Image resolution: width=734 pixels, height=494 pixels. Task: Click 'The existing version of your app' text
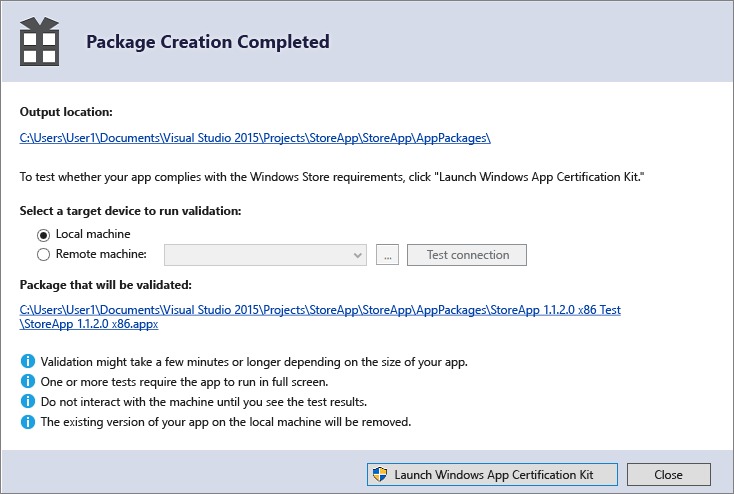tap(226, 422)
